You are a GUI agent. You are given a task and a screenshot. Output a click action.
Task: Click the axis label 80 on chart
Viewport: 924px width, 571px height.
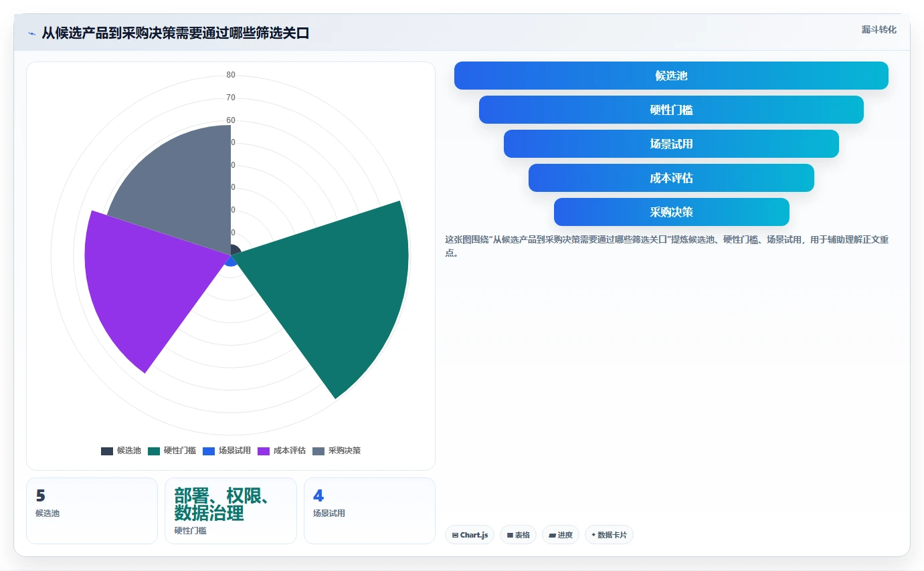point(231,75)
